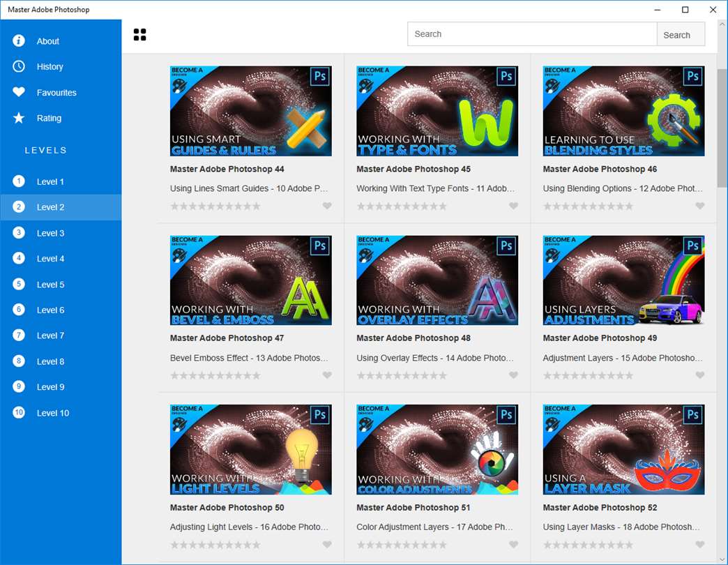The image size is (728, 565).
Task: Open Using Layers Adjustments video thumbnail
Action: [623, 280]
